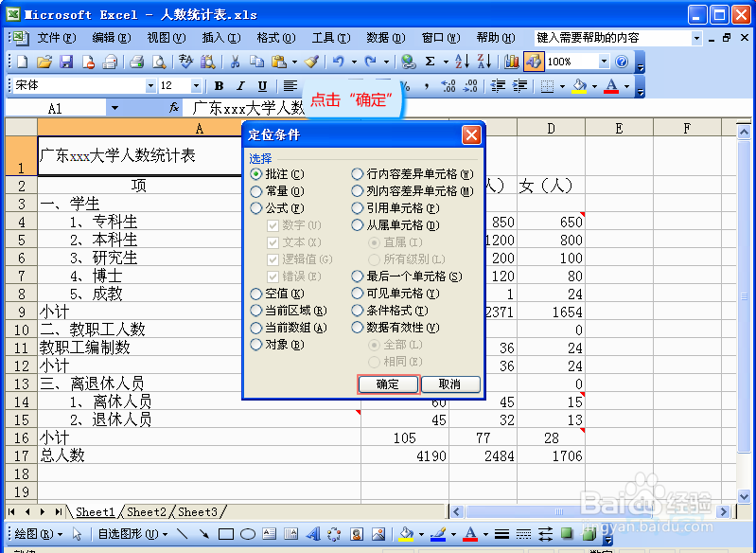
Task: Insert hyperlink with the globe icon
Action: coord(409,62)
